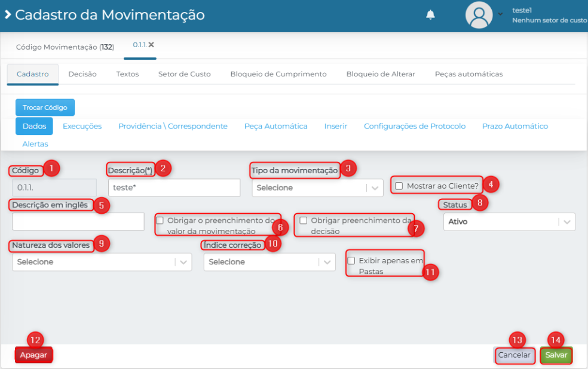Image resolution: width=588 pixels, height=369 pixels.
Task: Click the Trocar Código button
Action: click(x=45, y=107)
